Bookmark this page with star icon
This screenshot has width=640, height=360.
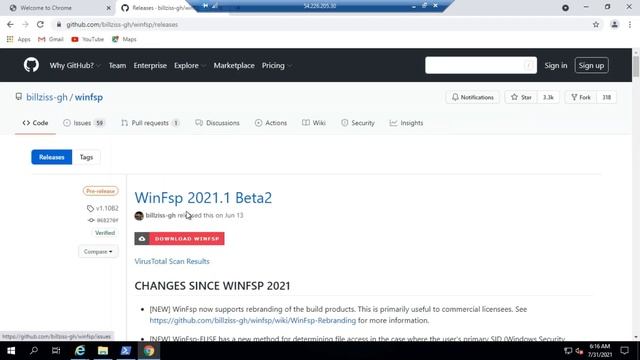click(596, 24)
